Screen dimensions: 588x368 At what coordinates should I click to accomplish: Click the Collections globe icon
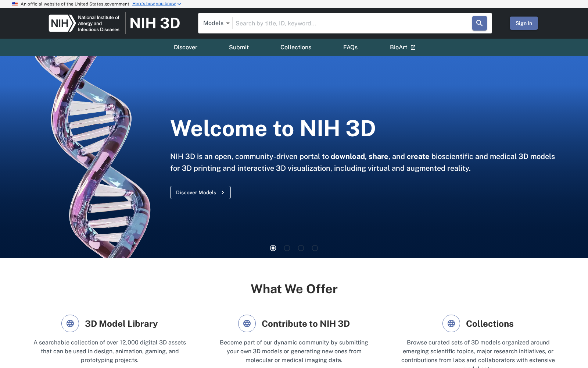(451, 323)
